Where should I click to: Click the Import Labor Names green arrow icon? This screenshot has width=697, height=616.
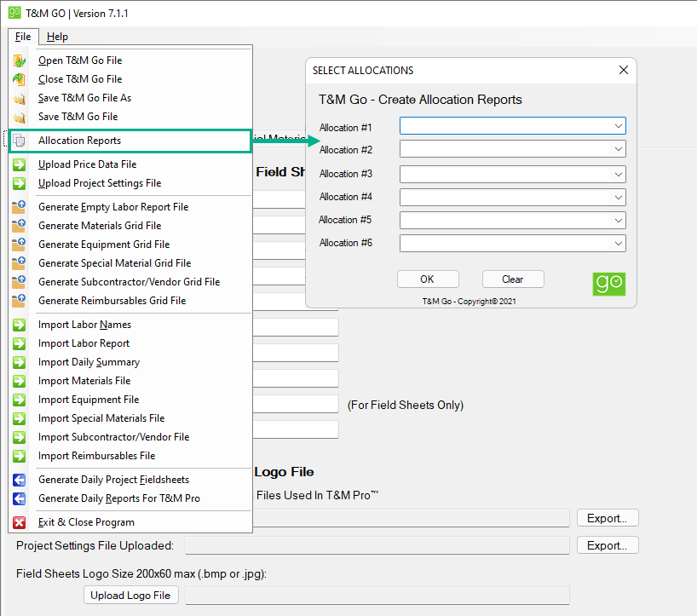[19, 325]
